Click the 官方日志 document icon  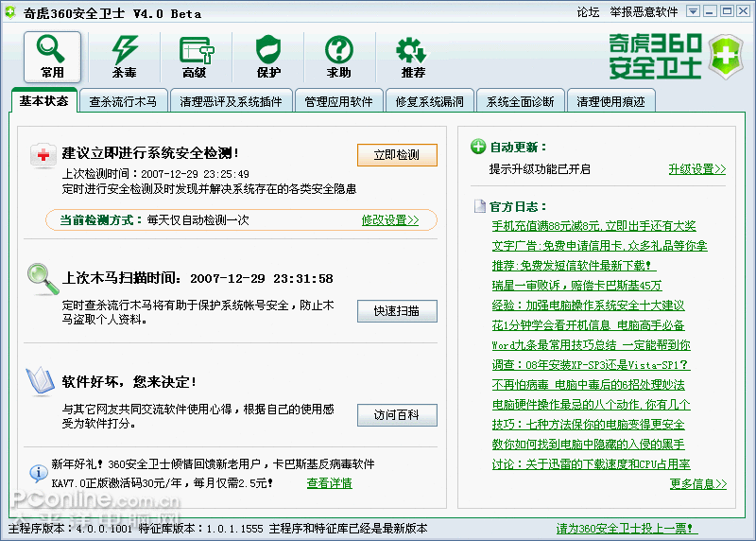480,206
